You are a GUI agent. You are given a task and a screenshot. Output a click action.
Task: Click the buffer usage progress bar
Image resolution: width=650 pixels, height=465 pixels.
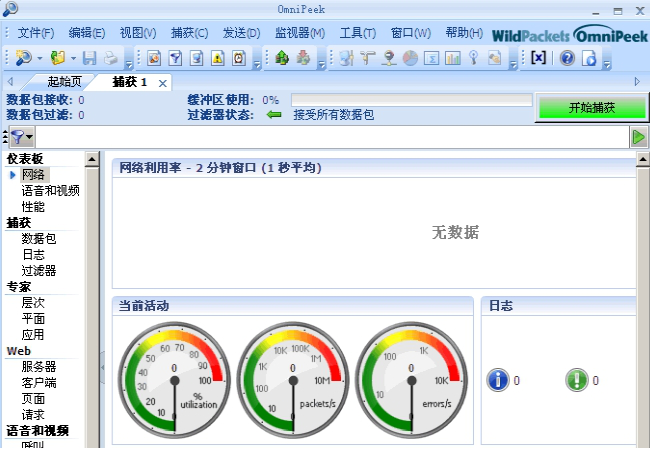click(x=412, y=100)
